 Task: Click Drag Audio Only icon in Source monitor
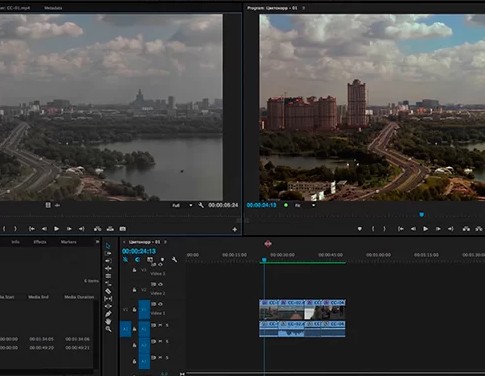57,205
